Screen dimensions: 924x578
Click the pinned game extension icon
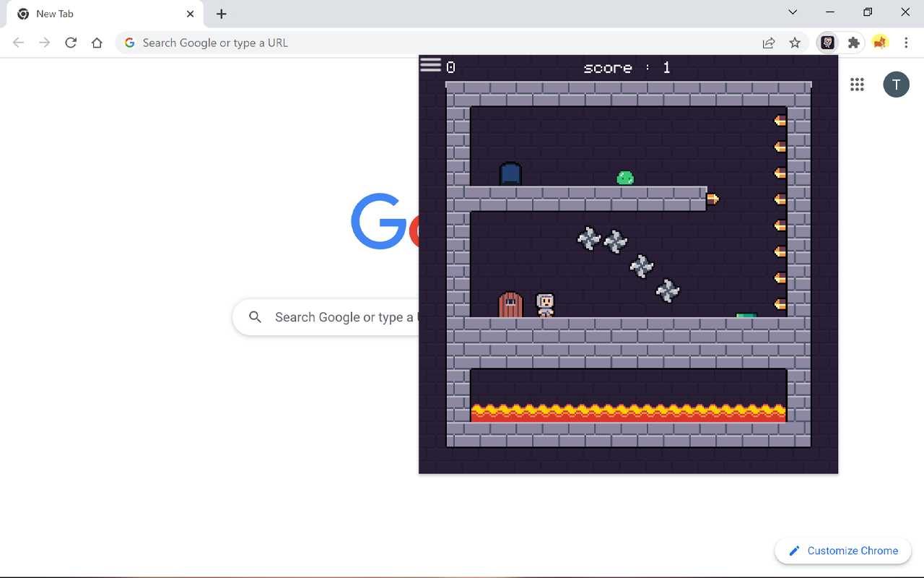(828, 43)
